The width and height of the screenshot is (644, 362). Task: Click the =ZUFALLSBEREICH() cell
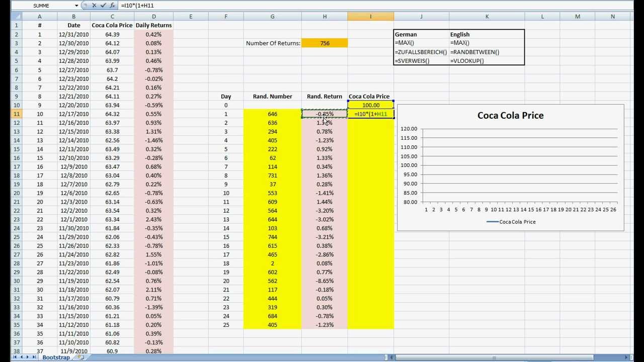coord(421,52)
